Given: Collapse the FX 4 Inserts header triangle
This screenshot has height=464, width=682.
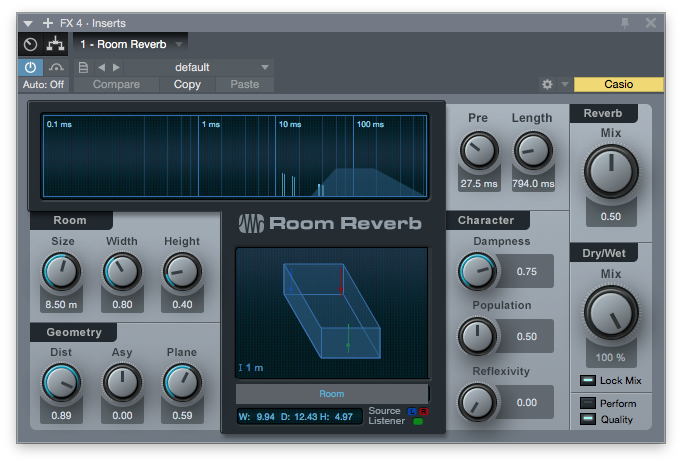Looking at the screenshot, I should pyautogui.click(x=29, y=22).
